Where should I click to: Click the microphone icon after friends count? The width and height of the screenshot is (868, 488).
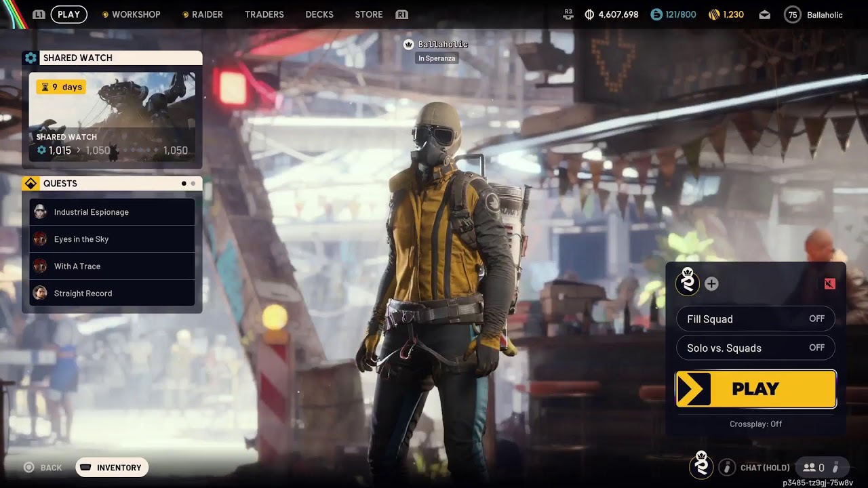(x=835, y=467)
